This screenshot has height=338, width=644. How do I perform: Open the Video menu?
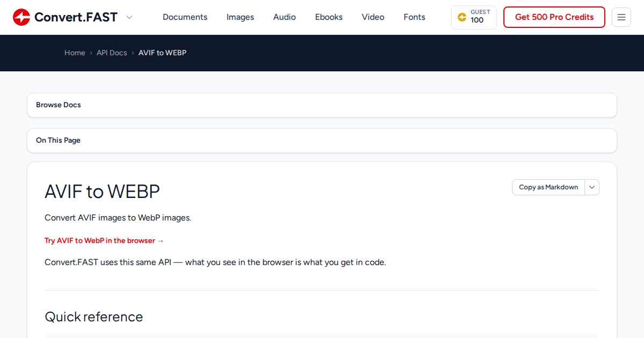[373, 17]
